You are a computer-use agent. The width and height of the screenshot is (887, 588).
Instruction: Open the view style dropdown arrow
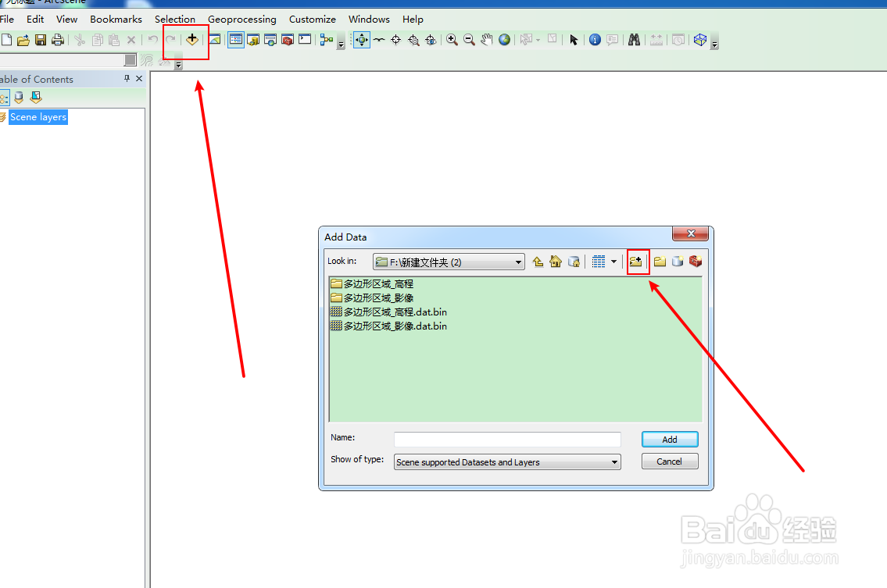[x=613, y=262]
